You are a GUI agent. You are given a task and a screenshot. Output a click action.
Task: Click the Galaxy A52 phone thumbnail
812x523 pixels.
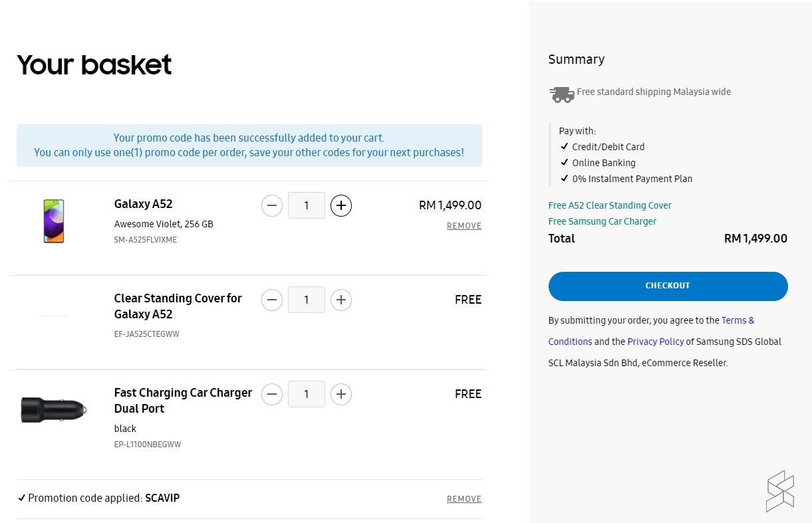point(54,221)
